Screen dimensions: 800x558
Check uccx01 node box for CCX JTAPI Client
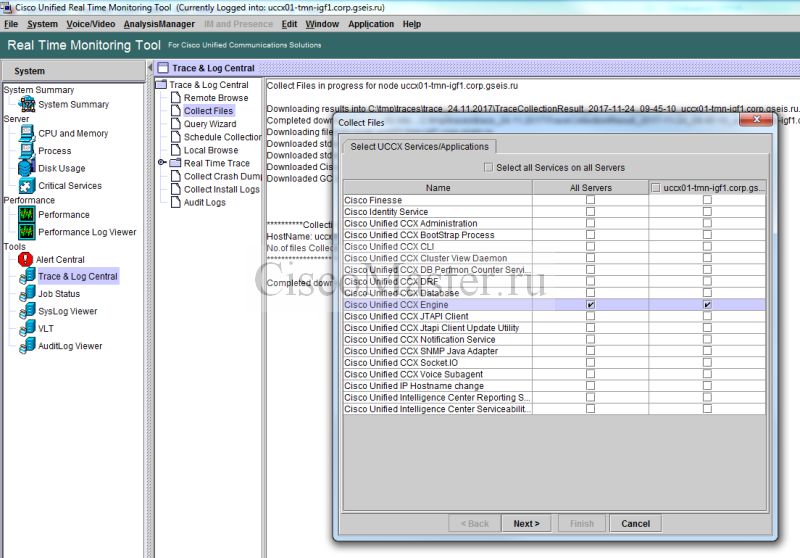click(x=707, y=316)
